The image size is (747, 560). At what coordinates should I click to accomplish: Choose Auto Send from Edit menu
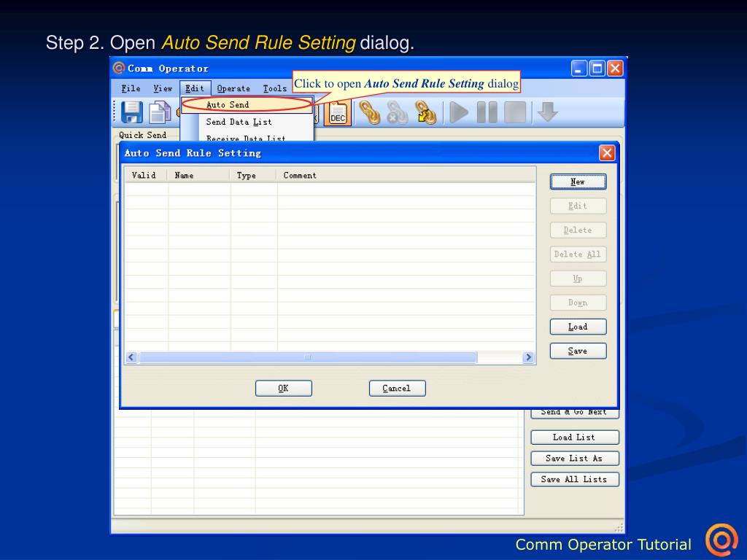228,105
